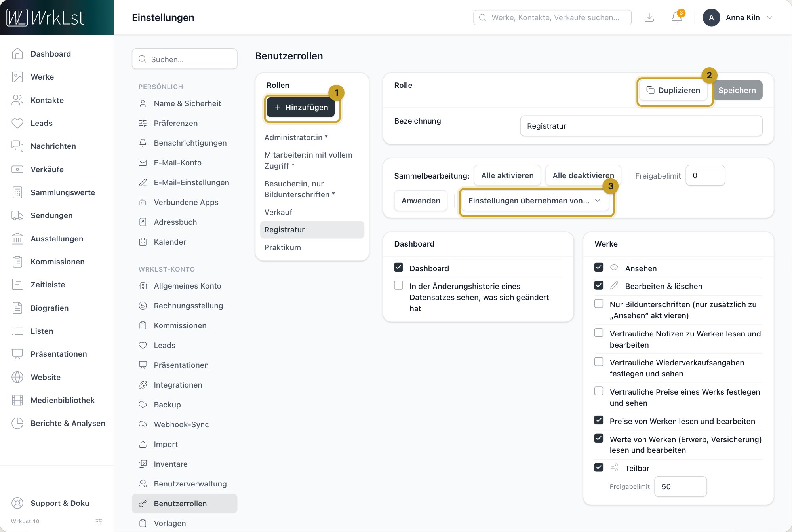Uncheck Bearbeiten & löschen checkbox

(x=599, y=285)
